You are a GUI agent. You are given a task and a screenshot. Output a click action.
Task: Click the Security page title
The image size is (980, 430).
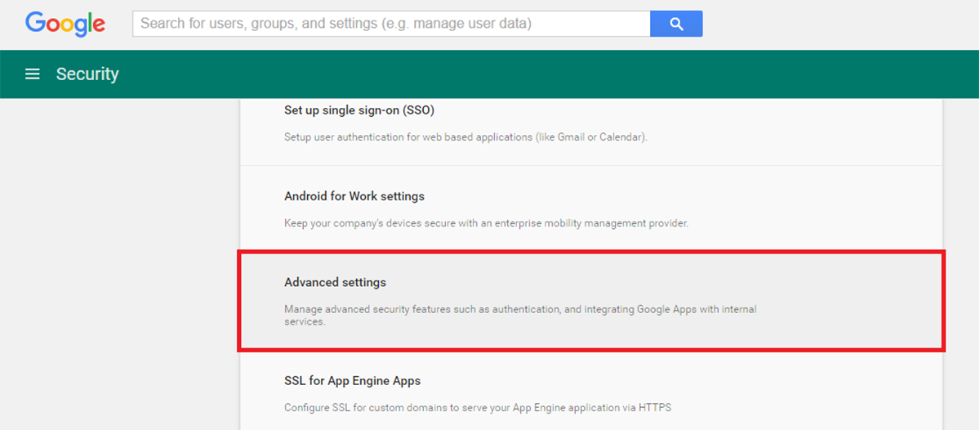point(87,74)
